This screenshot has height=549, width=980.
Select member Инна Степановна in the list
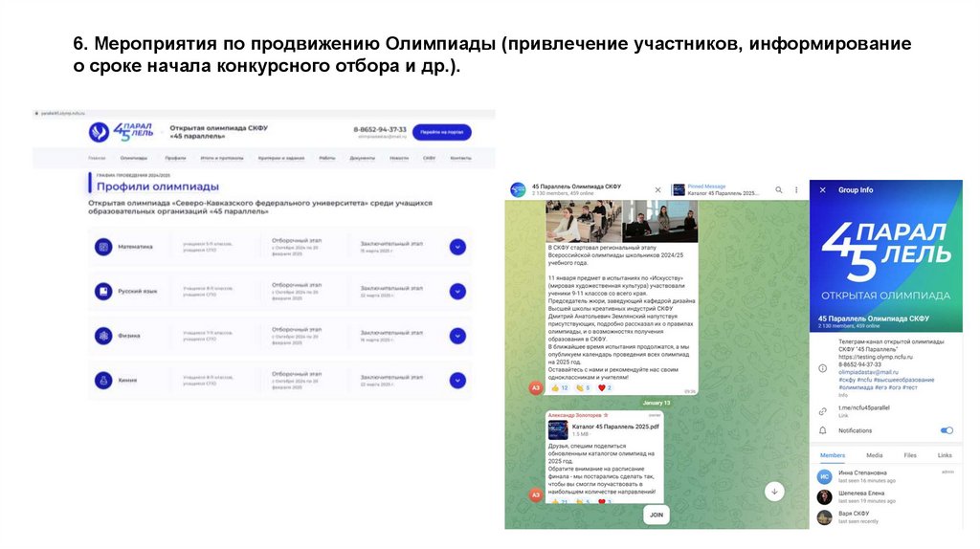point(886,476)
